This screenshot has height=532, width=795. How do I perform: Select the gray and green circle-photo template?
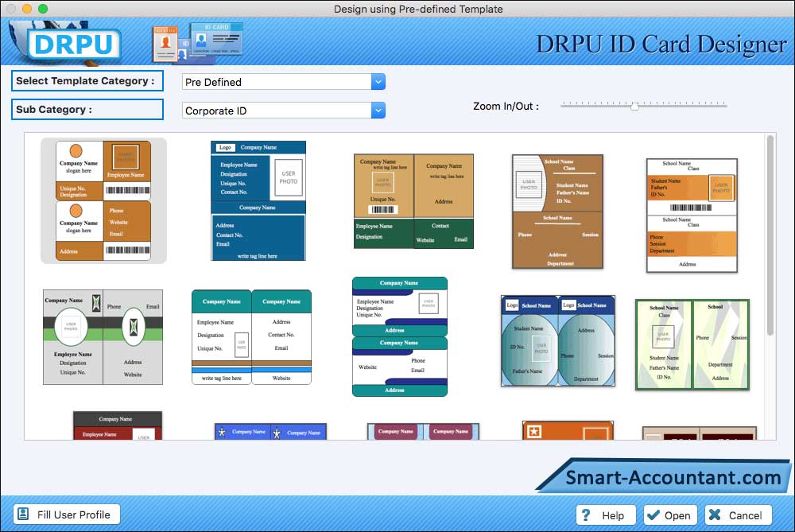pyautogui.click(x=103, y=336)
